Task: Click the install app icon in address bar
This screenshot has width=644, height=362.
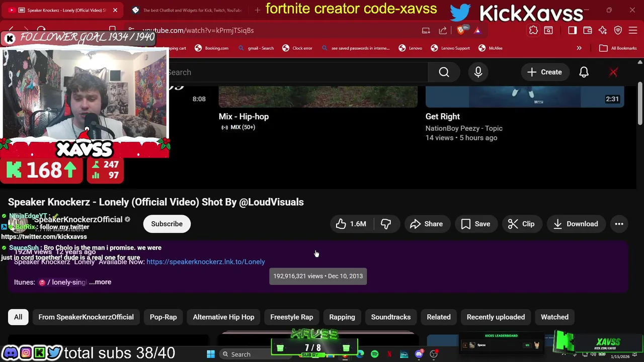Action: pos(426,30)
